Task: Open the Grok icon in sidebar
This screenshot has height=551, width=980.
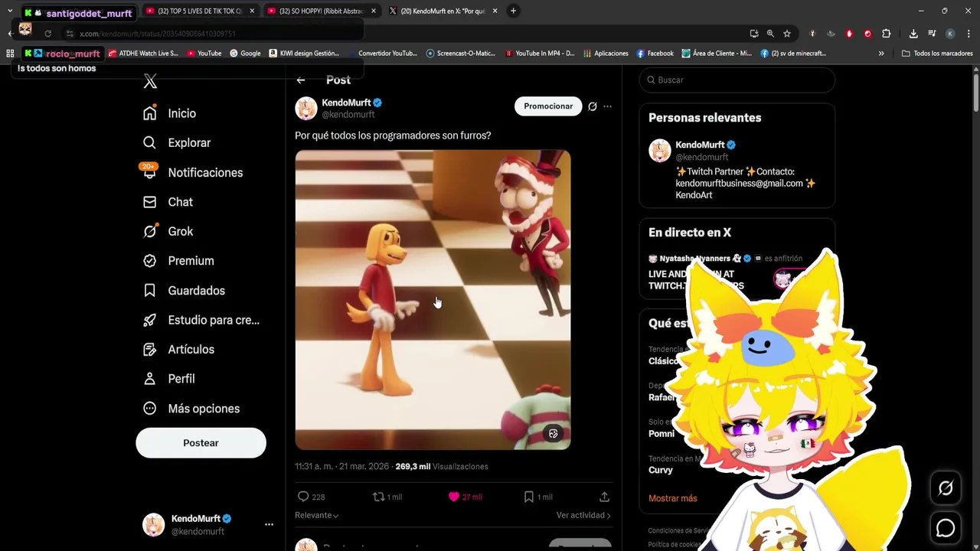Action: [x=150, y=231]
